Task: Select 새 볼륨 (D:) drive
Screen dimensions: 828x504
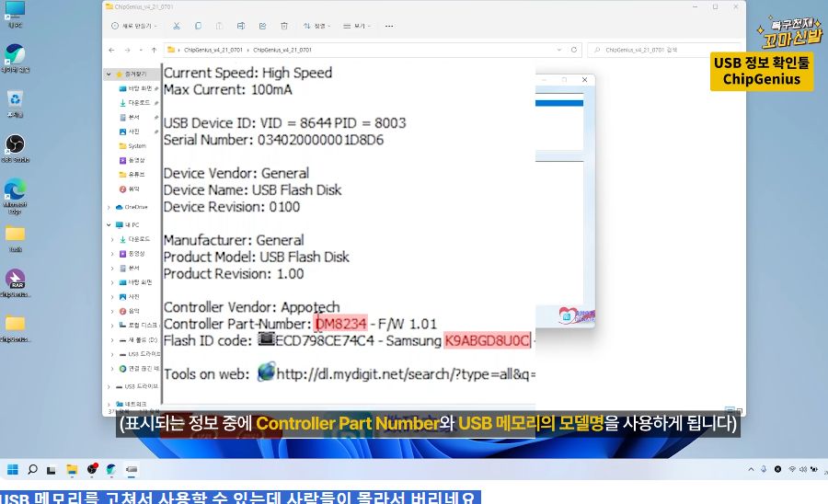Action: 138,340
